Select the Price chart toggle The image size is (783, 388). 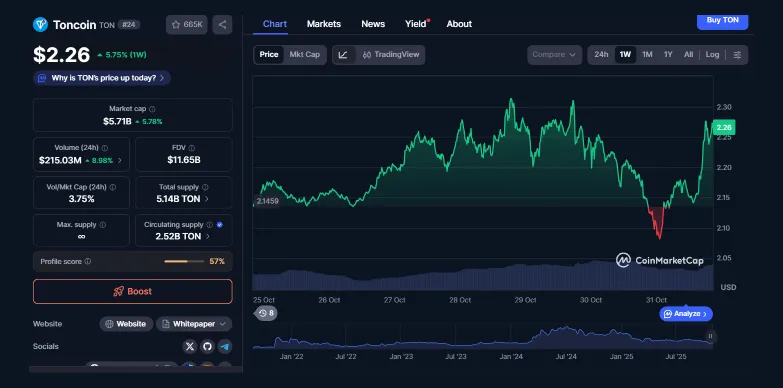point(269,55)
